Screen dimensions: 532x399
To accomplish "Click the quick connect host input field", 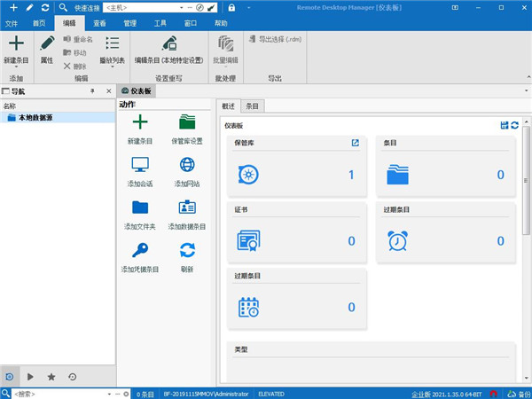I will (140, 7).
